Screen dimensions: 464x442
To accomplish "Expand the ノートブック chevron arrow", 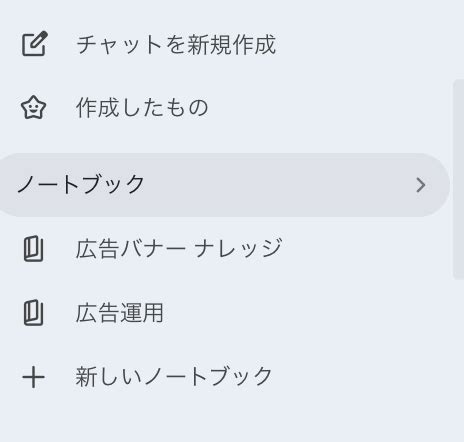I will click(421, 185).
